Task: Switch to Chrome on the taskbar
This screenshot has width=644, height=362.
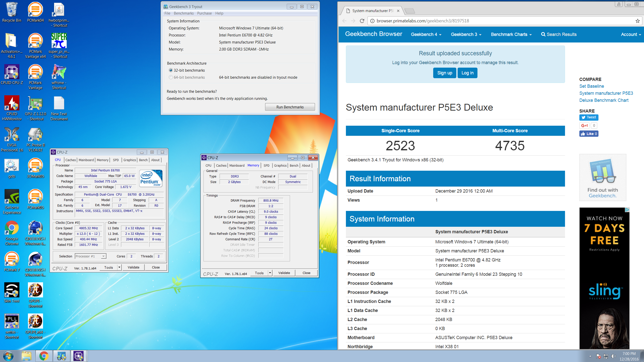Action: tap(44, 356)
